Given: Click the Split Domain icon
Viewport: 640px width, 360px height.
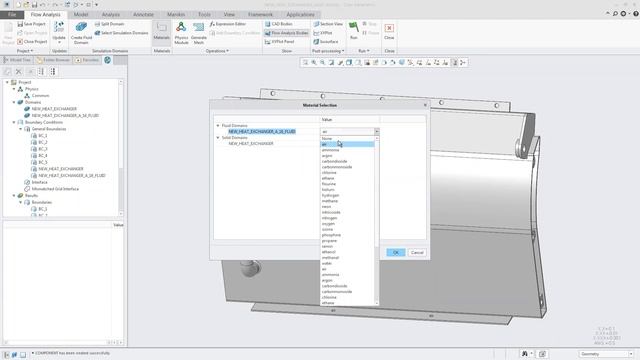Looking at the screenshot, I should point(97,24).
